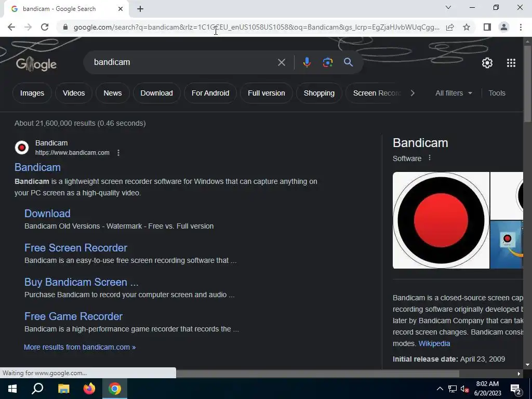Open the Free Game Recorder sitelink
Image resolution: width=532 pixels, height=399 pixels.
click(73, 316)
